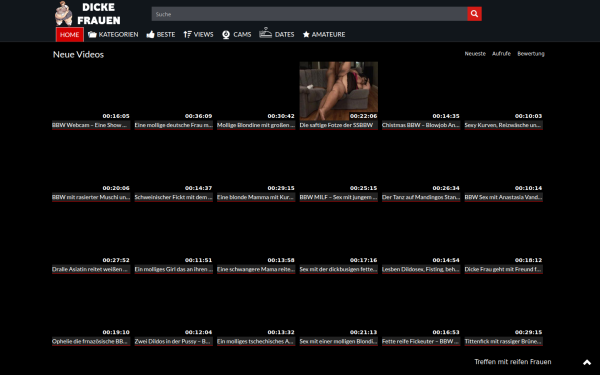Open the Treffen mit reifen Frauen link
Viewport: 600px width, 375px height.
click(513, 362)
